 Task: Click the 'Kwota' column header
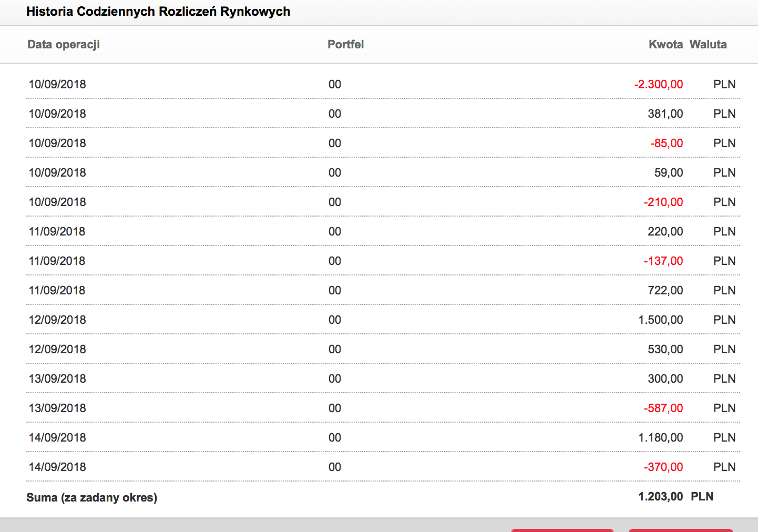tap(665, 45)
